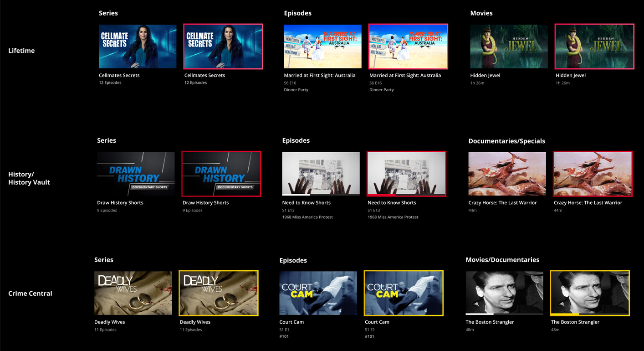Click Hidden Jewel title under unbordered thumbnail
This screenshot has height=351, width=644.
485,75
